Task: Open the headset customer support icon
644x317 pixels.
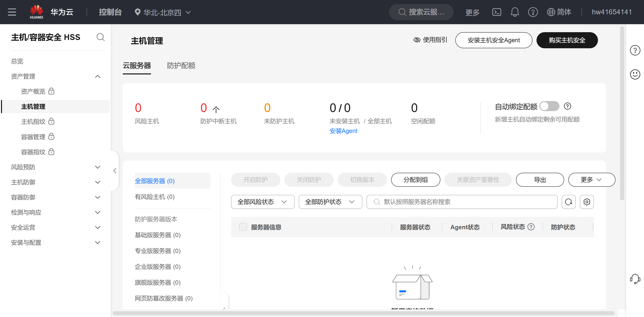Action: (x=635, y=279)
